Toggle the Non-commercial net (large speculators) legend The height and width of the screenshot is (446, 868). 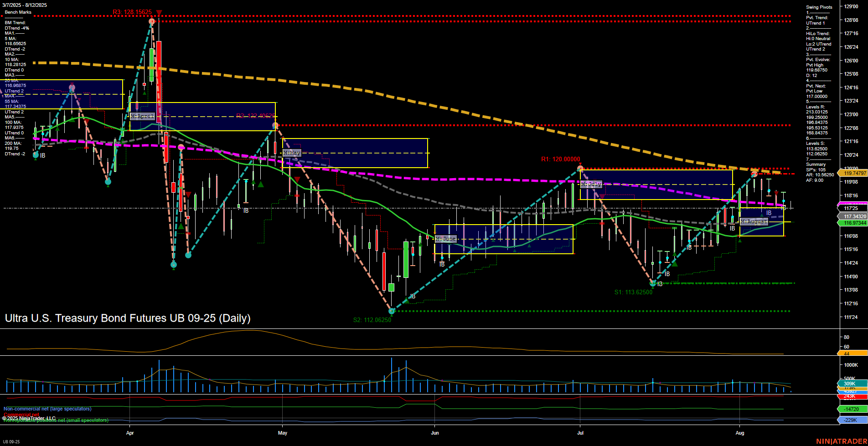click(x=47, y=409)
